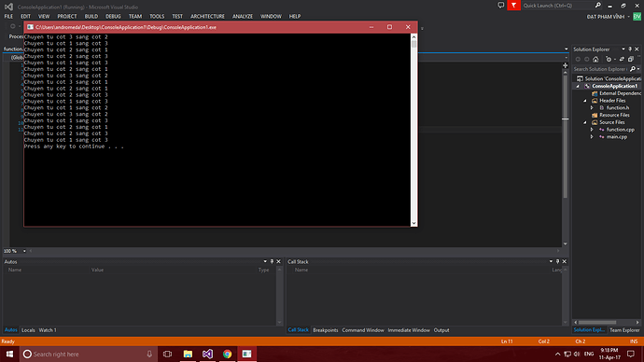Open the Solution Explorer window options dropdown
This screenshot has width=644, height=362.
tap(623, 49)
